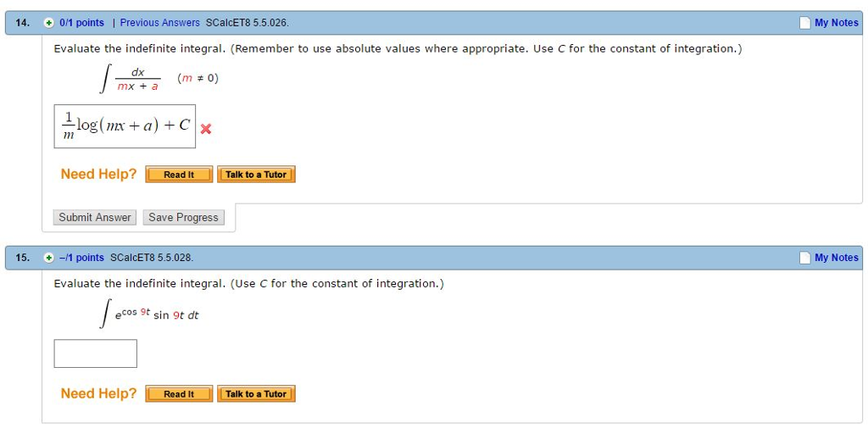This screenshot has height=434, width=868.
Task: Open Previous Answers link
Action: point(160,23)
